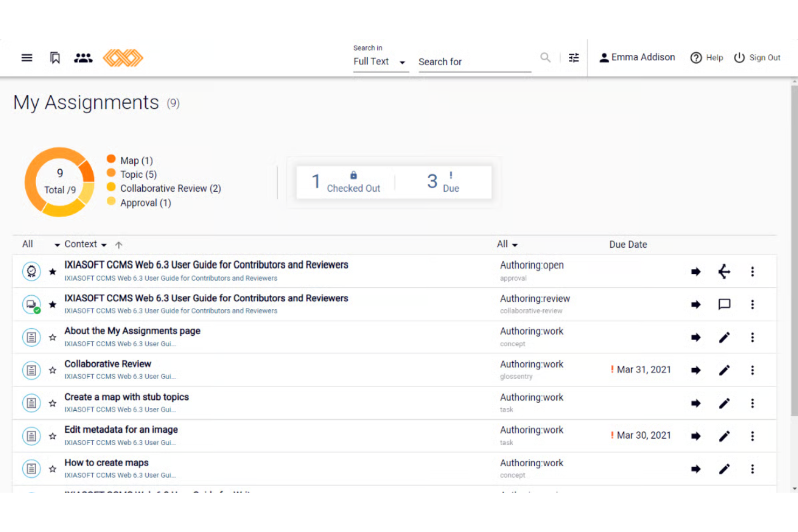
Task: Filter by 1 Checked Out card
Action: point(346,182)
